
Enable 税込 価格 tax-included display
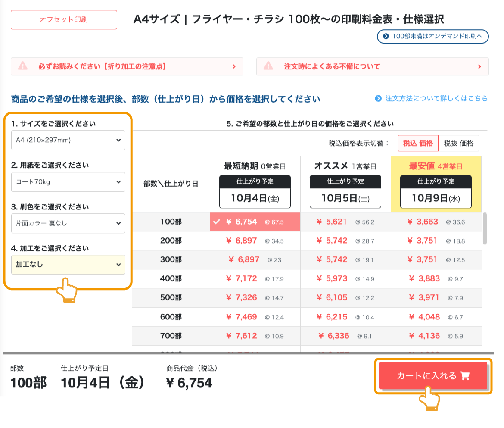(x=417, y=142)
